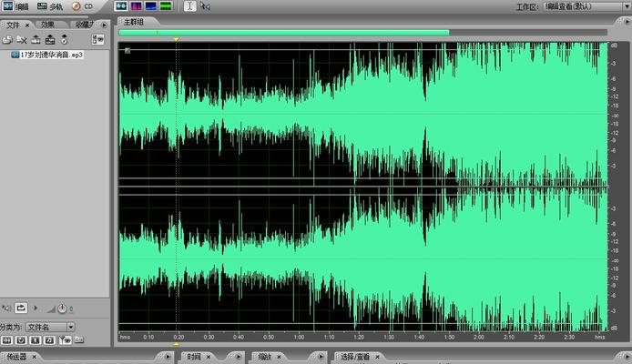Screen dimensions: 632x364
Task: Open the Files panel flyout menu arrow
Action: pyautogui.click(x=105, y=25)
